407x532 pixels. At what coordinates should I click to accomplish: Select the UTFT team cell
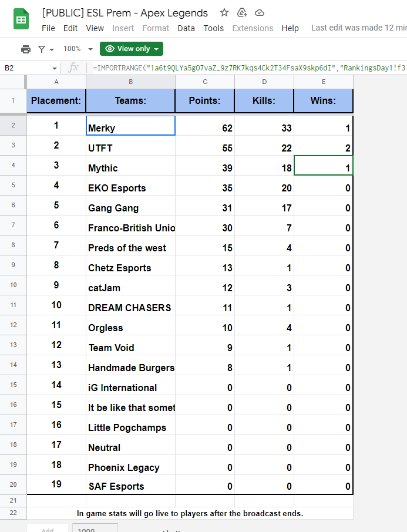pyautogui.click(x=131, y=146)
